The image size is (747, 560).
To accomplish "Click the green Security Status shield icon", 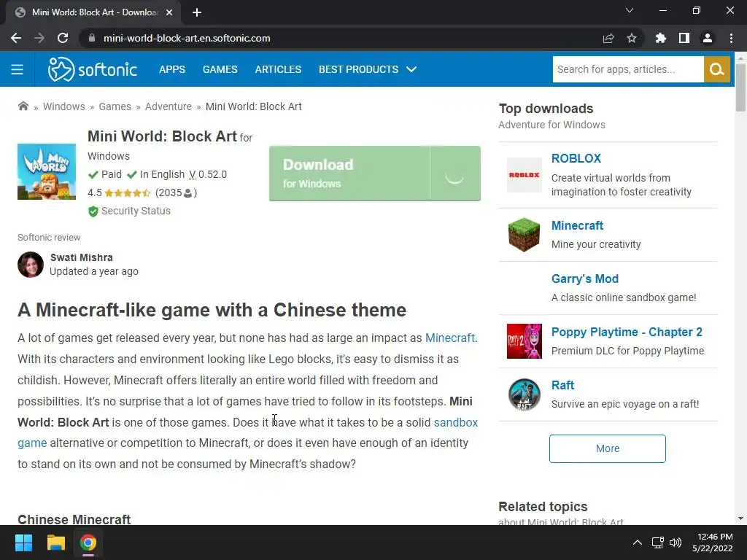I will [x=93, y=211].
